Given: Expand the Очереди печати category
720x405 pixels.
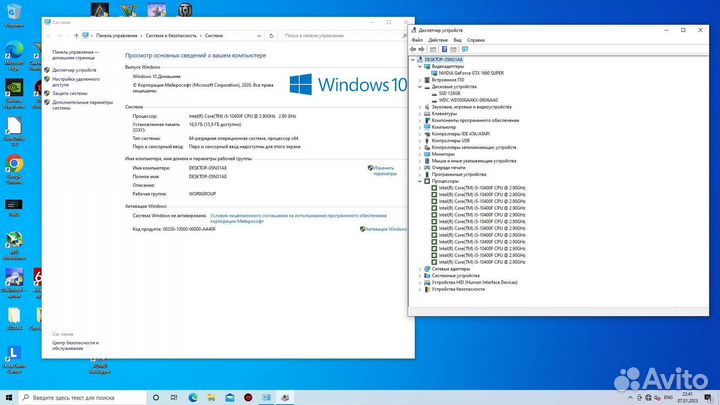Looking at the screenshot, I should point(420,168).
